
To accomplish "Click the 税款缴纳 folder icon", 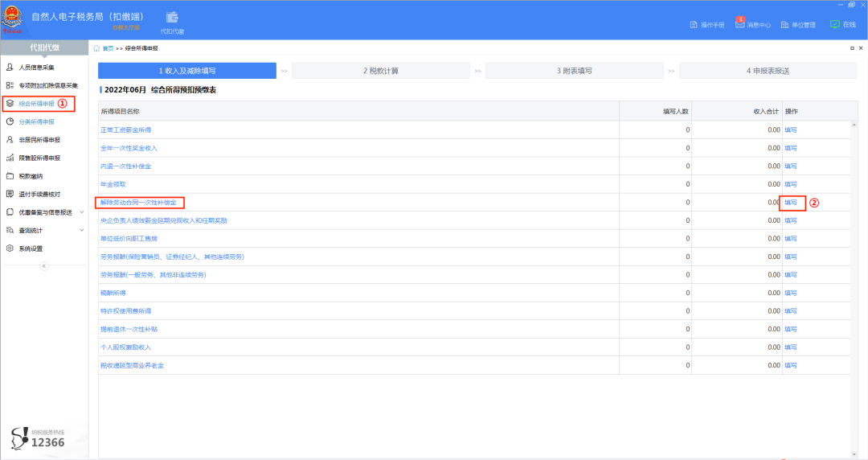I will 10,176.
